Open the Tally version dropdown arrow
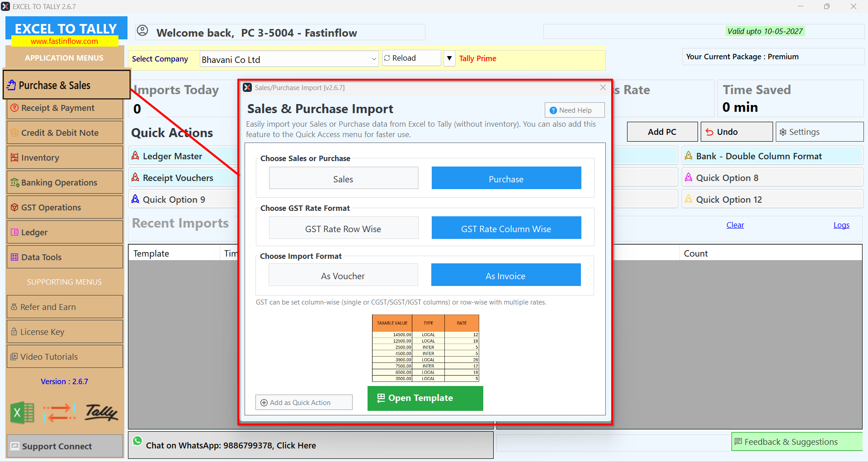Viewport: 868px width, 462px height. coord(449,58)
